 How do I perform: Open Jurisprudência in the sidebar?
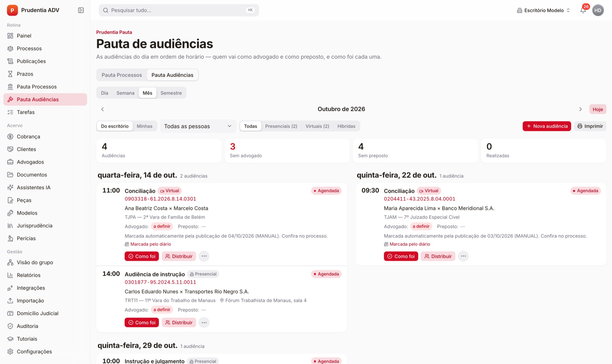(45, 226)
